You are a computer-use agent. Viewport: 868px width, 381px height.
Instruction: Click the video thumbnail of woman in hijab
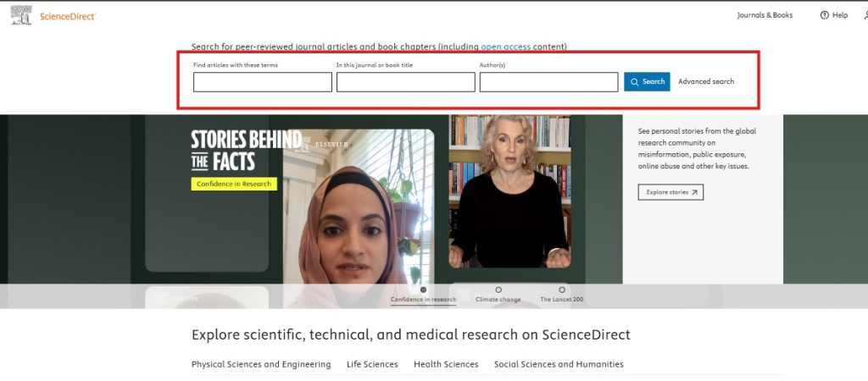[x=359, y=218]
